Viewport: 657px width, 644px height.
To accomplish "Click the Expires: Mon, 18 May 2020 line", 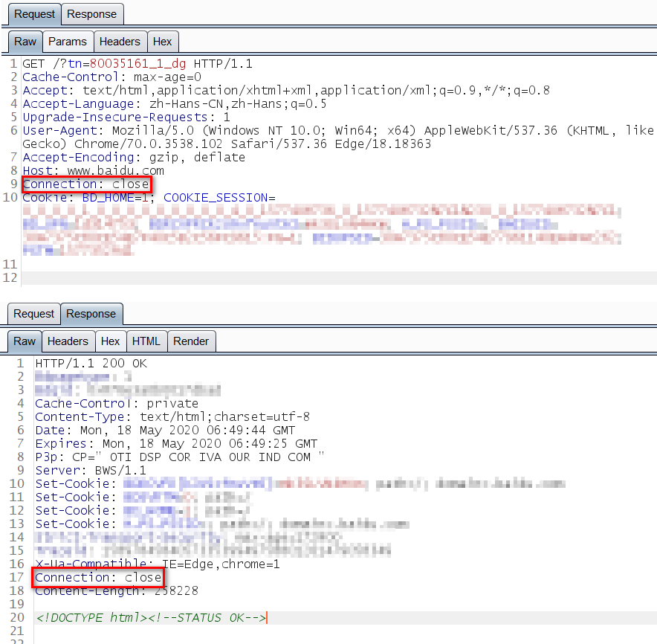I will pyautogui.click(x=176, y=444).
